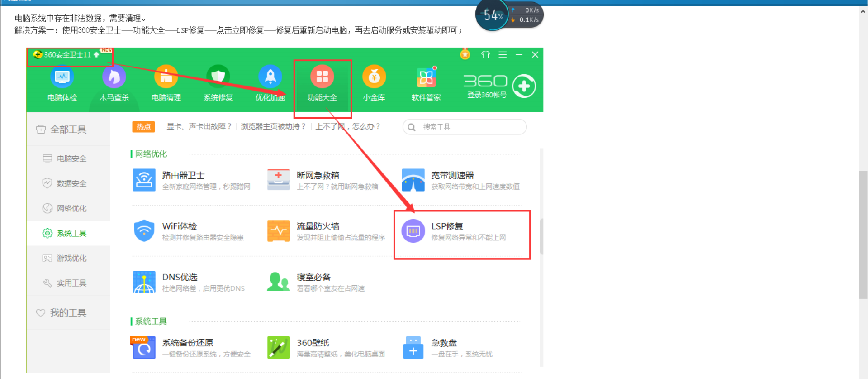The image size is (868, 379).
Task: Open 优化加速 rocket icon
Action: point(270,77)
